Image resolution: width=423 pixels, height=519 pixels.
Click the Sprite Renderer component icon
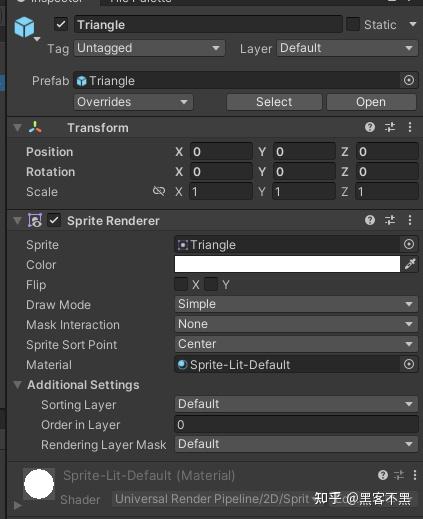(35, 221)
